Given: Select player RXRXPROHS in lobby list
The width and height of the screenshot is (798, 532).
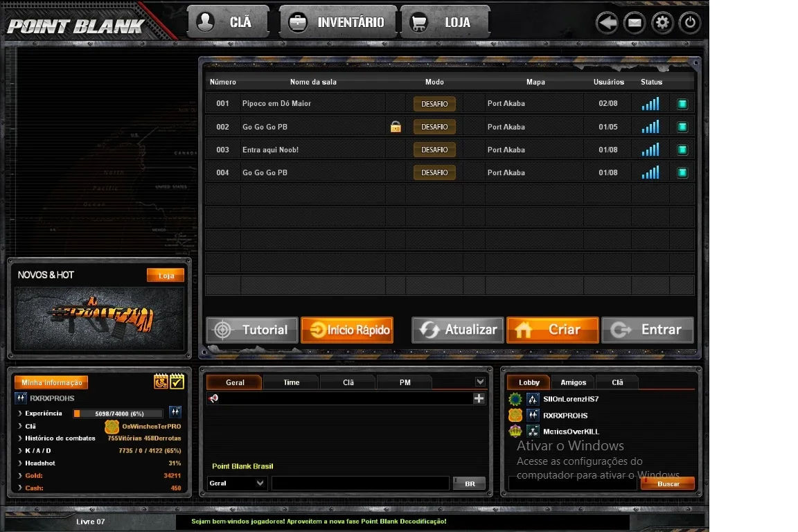Looking at the screenshot, I should pos(565,416).
